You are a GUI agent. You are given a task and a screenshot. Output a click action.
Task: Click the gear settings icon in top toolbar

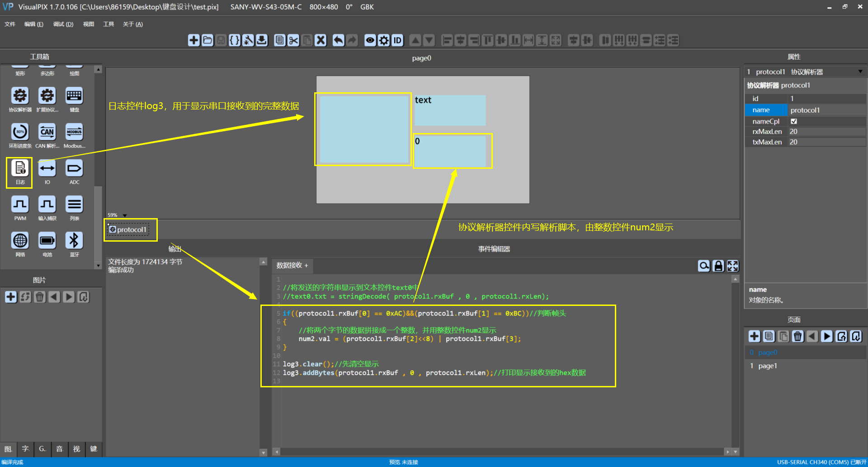click(384, 40)
